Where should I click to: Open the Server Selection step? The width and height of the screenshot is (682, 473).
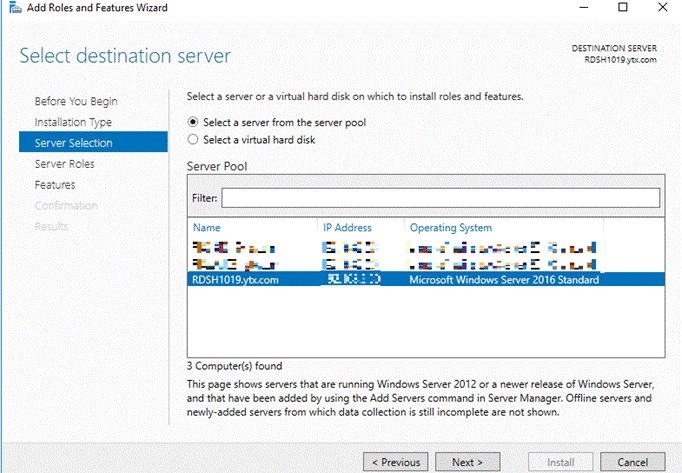[93, 142]
